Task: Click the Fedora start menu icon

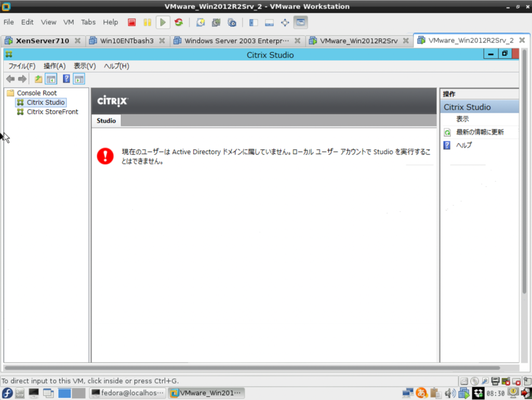Action: (7, 393)
